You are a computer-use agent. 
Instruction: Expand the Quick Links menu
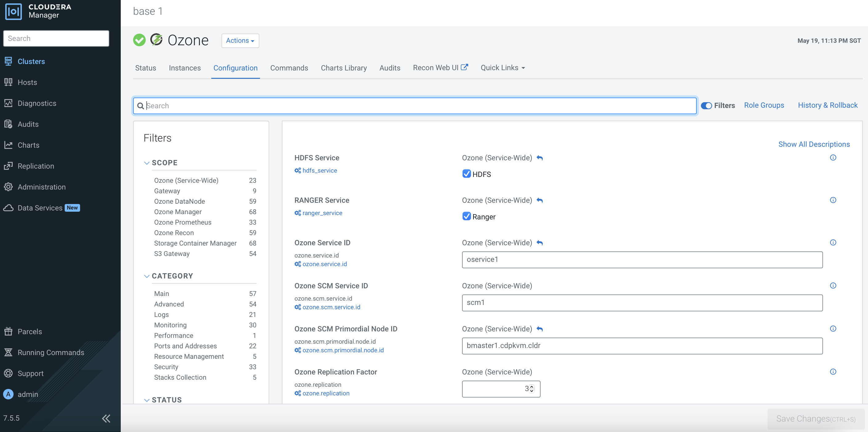(502, 68)
